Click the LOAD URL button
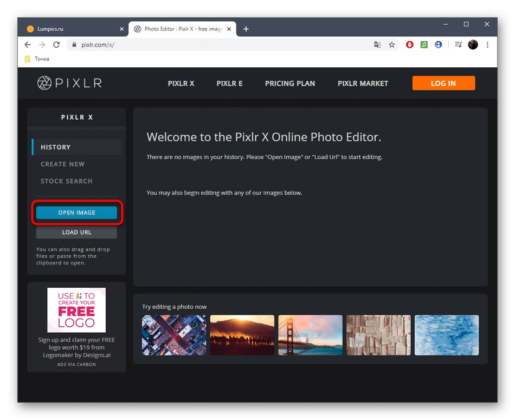Screen dimensions: 515x420 coord(76,232)
